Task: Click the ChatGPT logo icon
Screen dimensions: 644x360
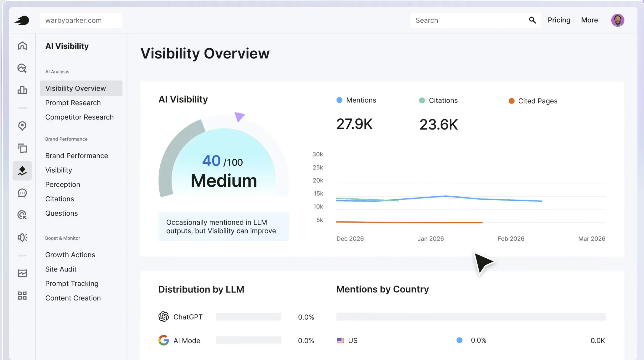Action: 163,317
